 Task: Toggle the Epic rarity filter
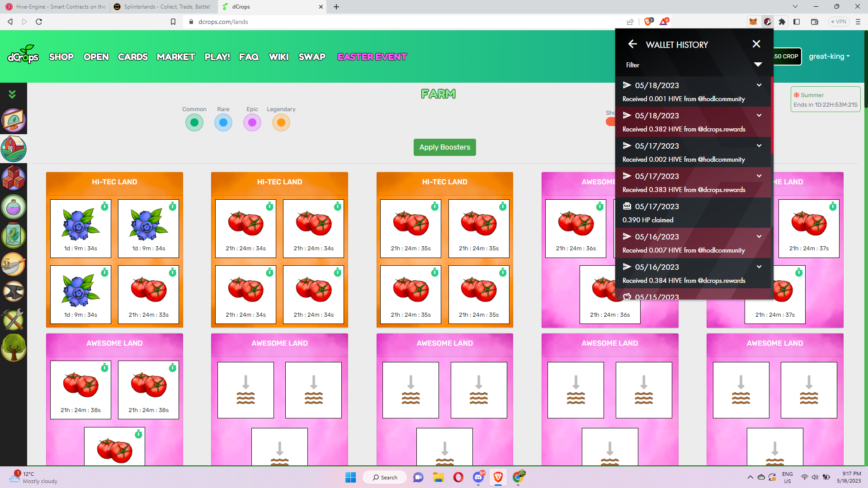(252, 122)
